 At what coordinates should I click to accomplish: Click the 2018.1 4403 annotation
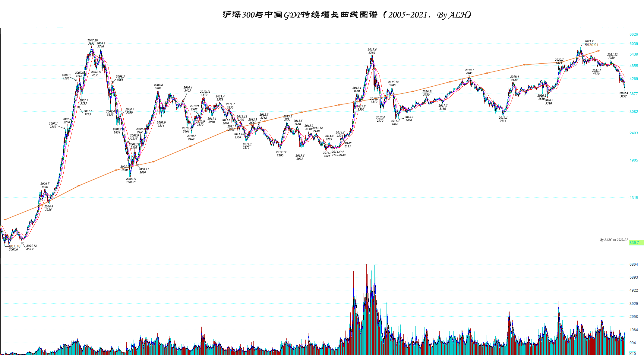[469, 72]
